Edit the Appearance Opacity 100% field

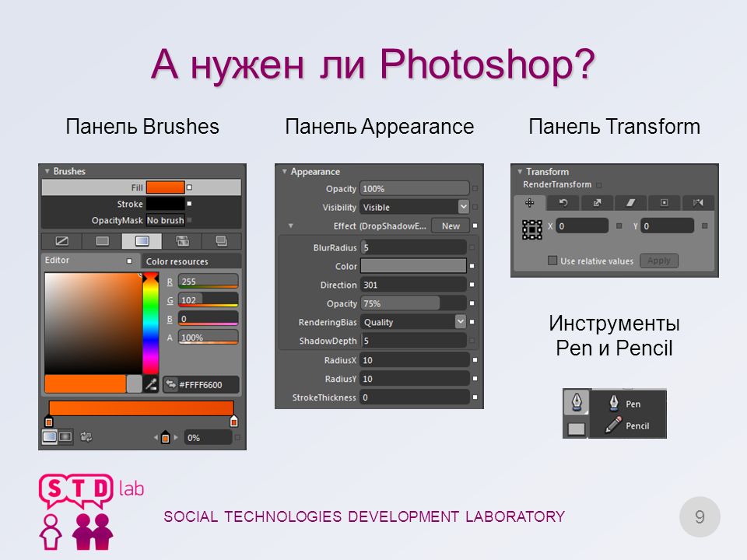[415, 188]
